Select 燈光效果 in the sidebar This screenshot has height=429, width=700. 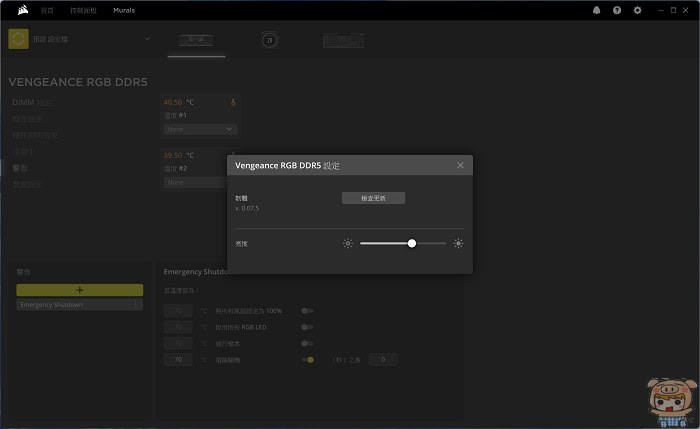28,119
